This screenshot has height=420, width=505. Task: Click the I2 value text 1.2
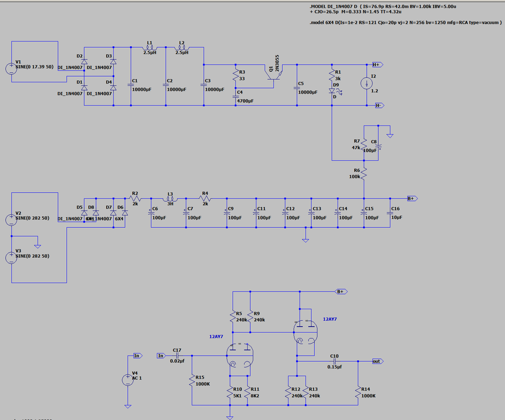pyautogui.click(x=375, y=91)
